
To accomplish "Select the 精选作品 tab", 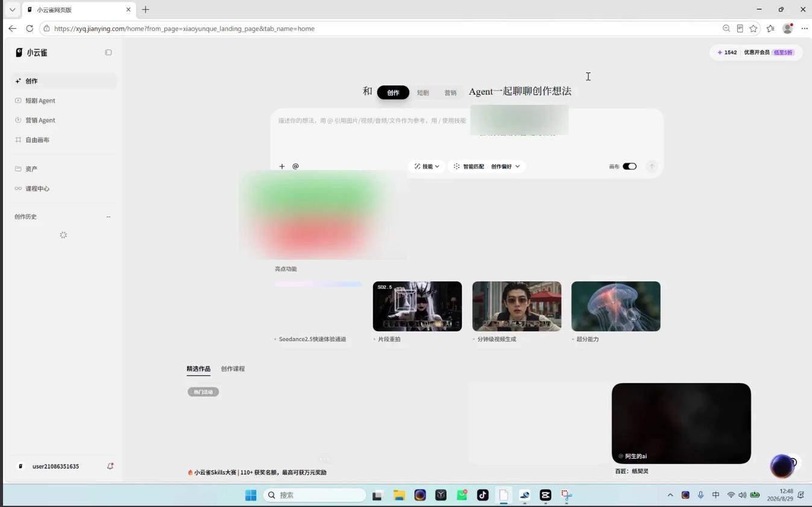I will pyautogui.click(x=198, y=369).
